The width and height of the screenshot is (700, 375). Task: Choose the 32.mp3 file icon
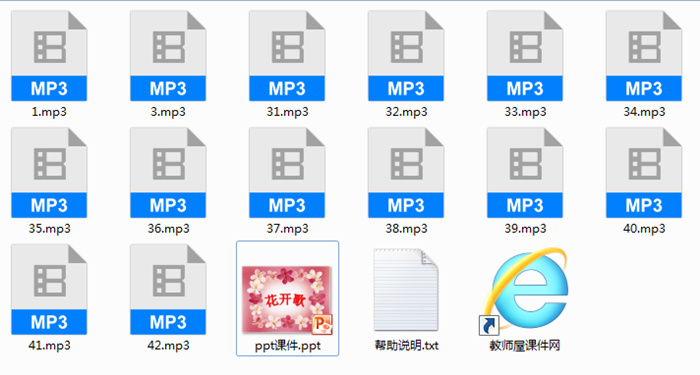coord(406,56)
